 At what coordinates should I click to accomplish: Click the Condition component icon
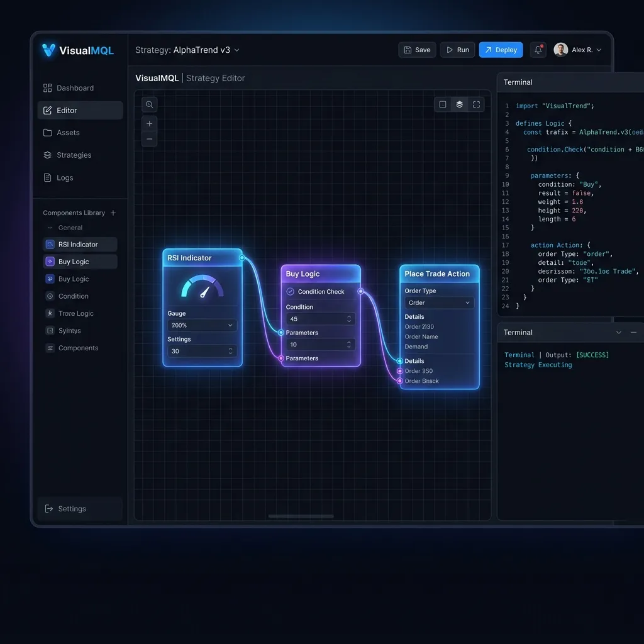tap(50, 296)
